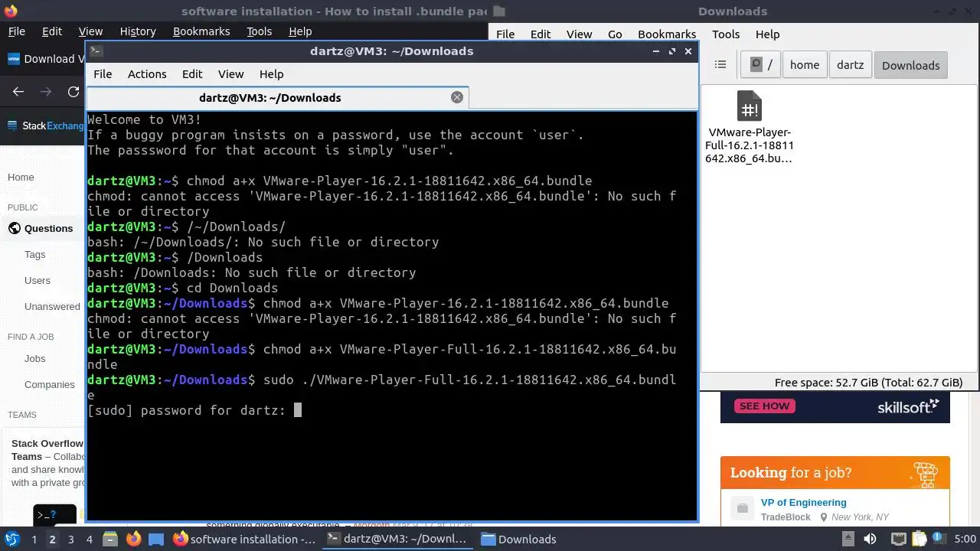Switch to Downloads window in taskbar
Image resolution: width=980 pixels, height=551 pixels.
(519, 539)
